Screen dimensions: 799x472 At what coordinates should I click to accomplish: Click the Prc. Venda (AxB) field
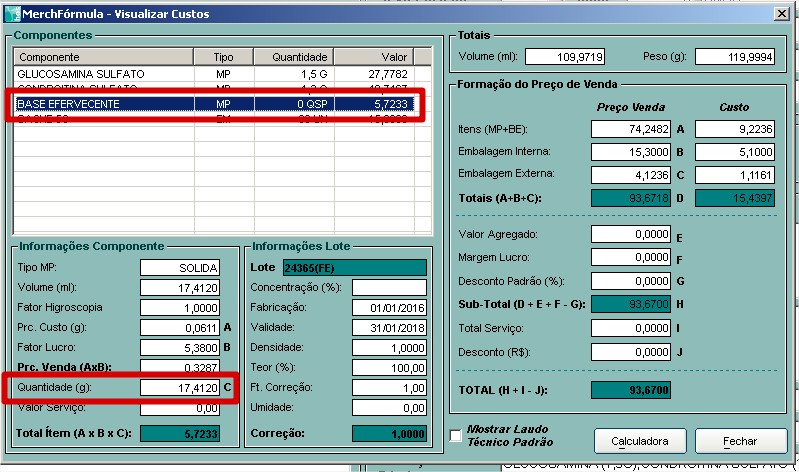click(180, 366)
